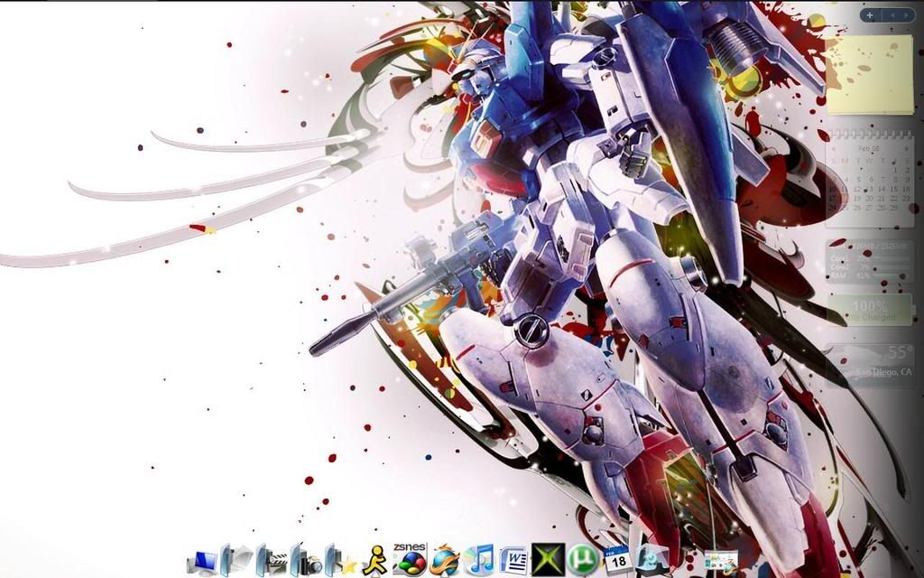Add a gadget with the sidebar plus button
Screen dimensions: 924x578
coord(869,15)
